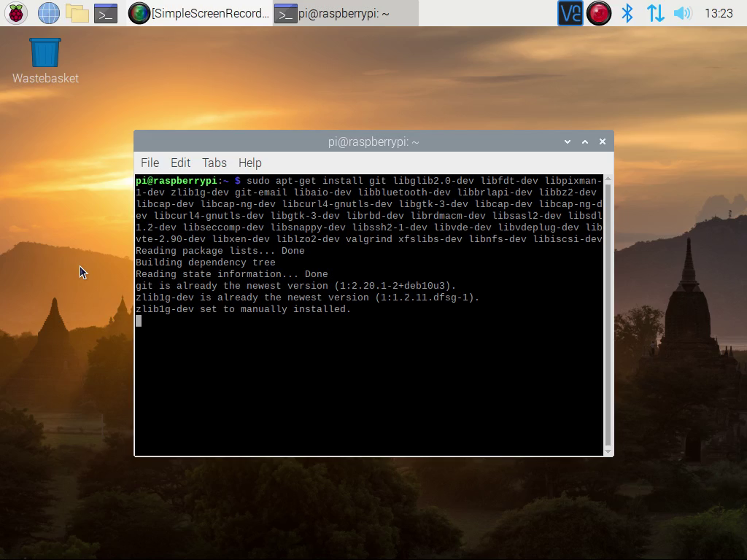
Task: Click the word 'valgrind' in command
Action: (368, 239)
